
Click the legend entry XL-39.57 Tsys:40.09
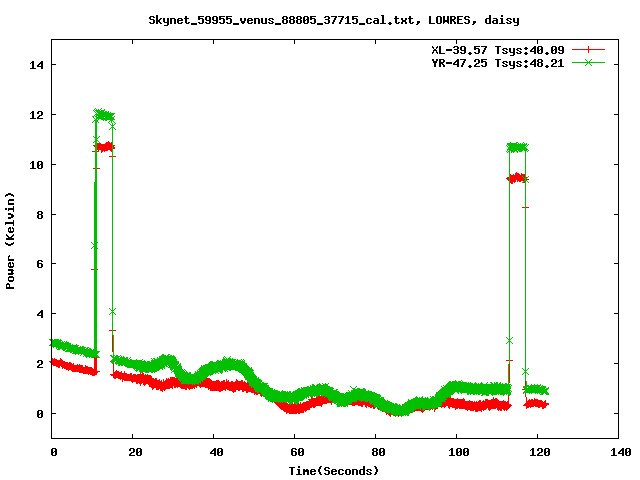pyautogui.click(x=498, y=50)
